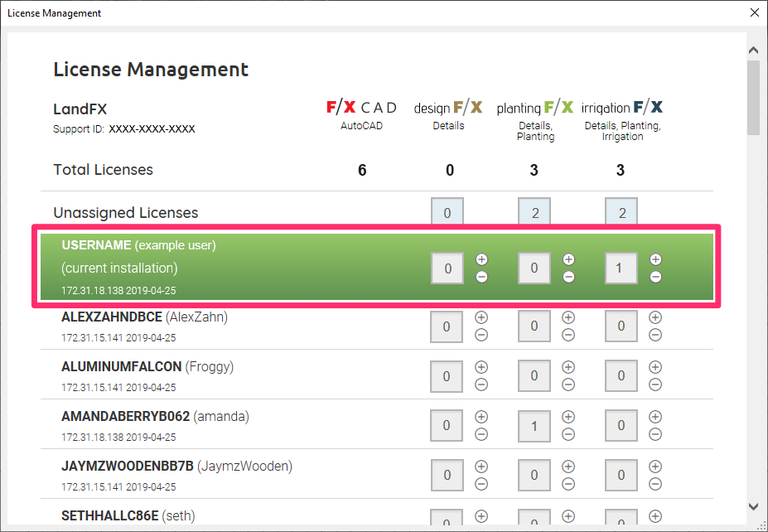The height and width of the screenshot is (532, 768).
Task: Add a Design F/X license to ALUMINUMFALCON
Action: coord(481,367)
